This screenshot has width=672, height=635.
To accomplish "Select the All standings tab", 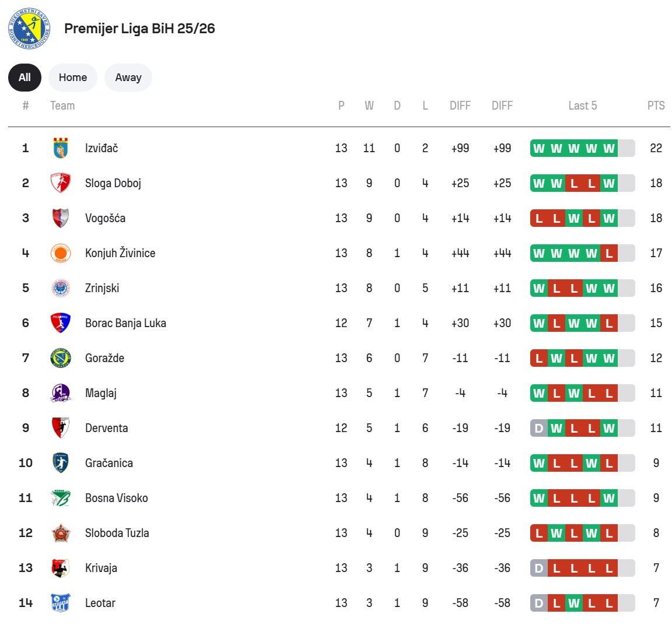I will [x=24, y=78].
